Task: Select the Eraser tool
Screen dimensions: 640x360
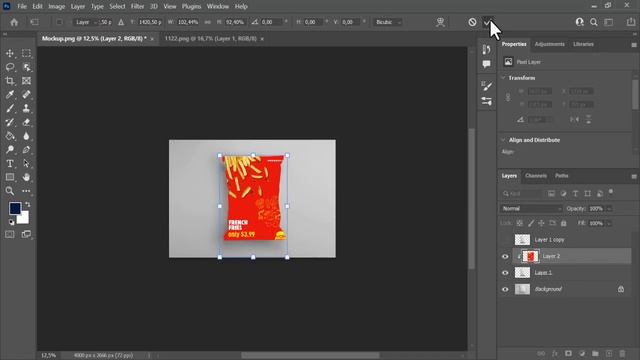Action: click(x=26, y=122)
